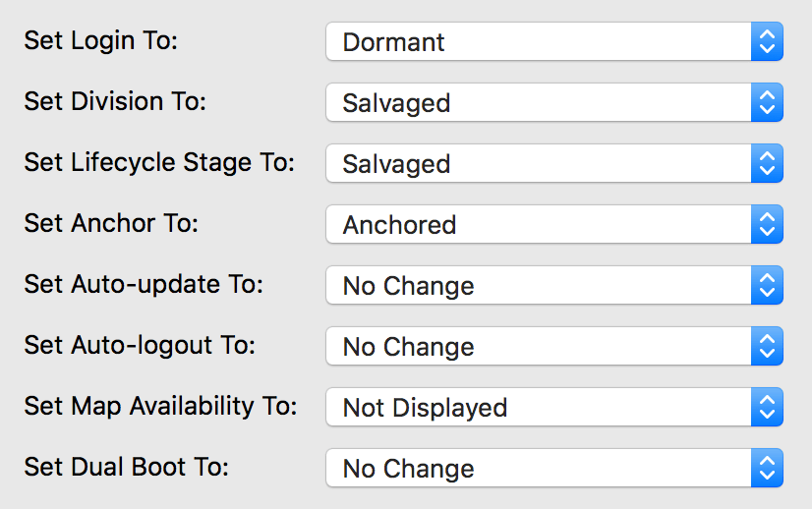Click blue chevron arrows on Dual Boot dropdown
Viewport: 812px width, 509px height.
pyautogui.click(x=767, y=469)
